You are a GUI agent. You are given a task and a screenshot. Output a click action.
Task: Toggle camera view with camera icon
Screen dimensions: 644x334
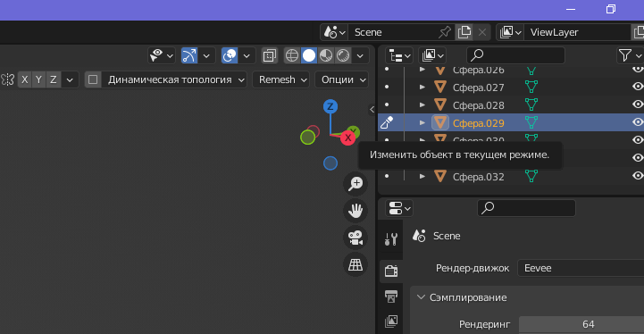(355, 238)
